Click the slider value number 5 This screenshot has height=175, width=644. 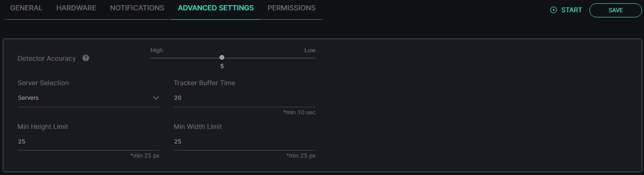222,66
